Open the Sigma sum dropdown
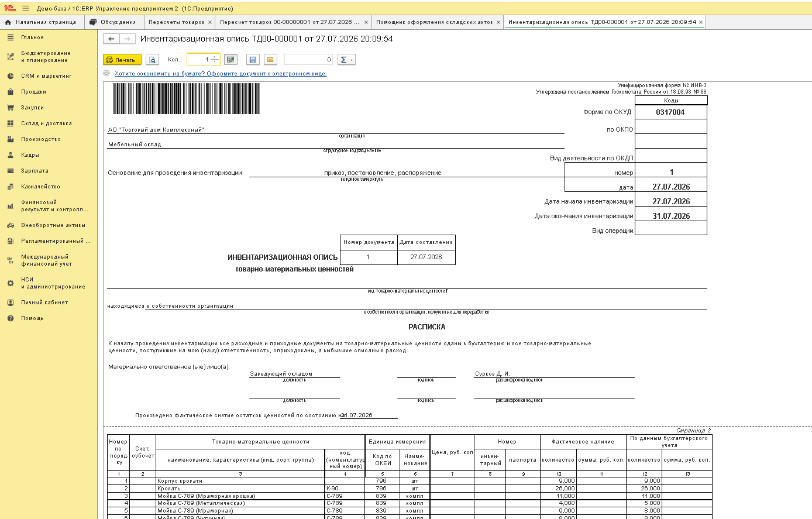The width and height of the screenshot is (812, 519). click(346, 60)
